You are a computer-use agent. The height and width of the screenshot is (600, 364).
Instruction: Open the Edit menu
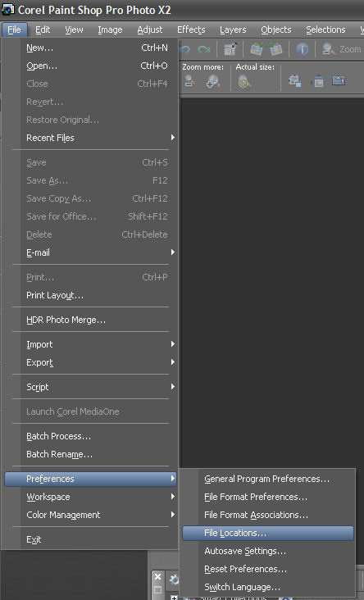43,30
